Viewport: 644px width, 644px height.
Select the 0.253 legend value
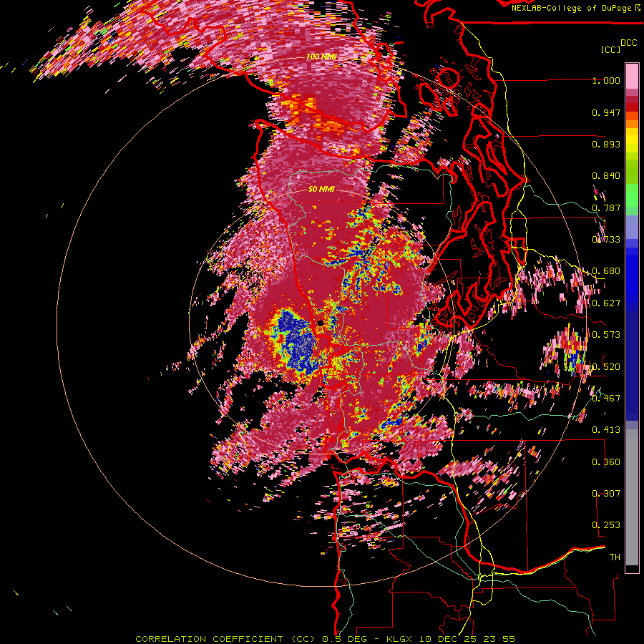(x=606, y=525)
